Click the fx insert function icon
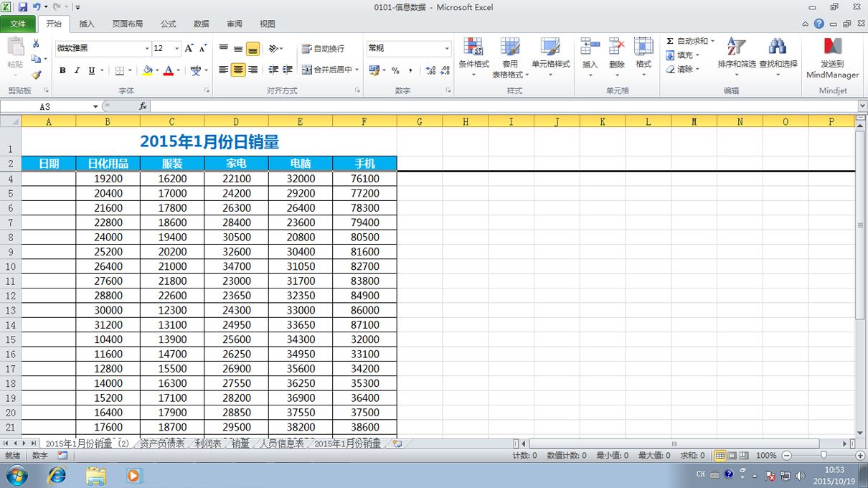 [x=143, y=106]
